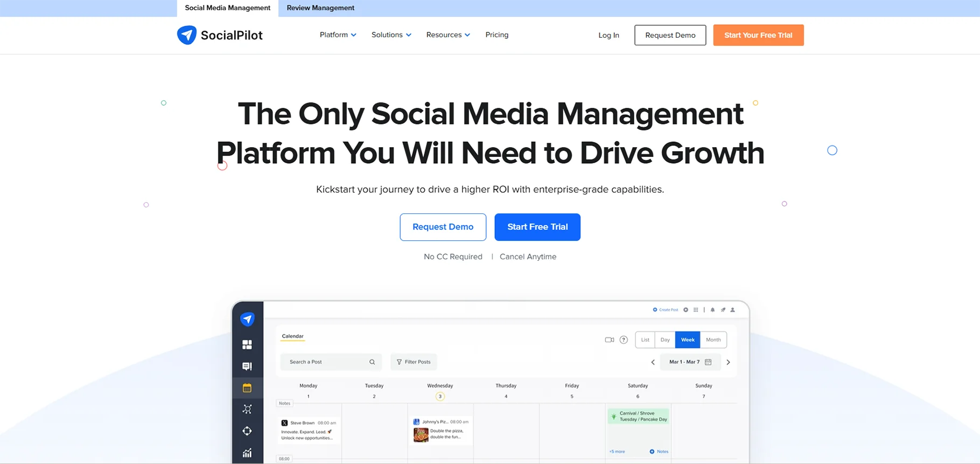Click the SocialPilot logo in header

click(x=220, y=35)
